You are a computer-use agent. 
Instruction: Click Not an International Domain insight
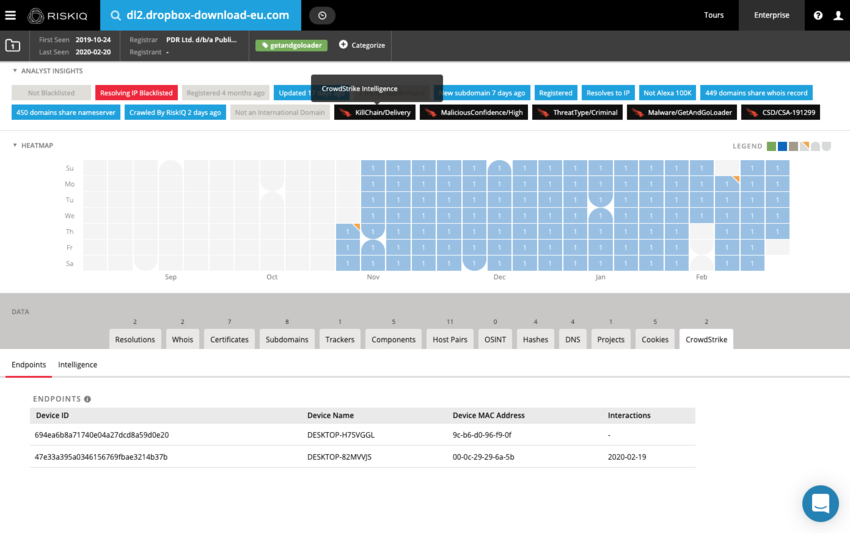(280, 112)
